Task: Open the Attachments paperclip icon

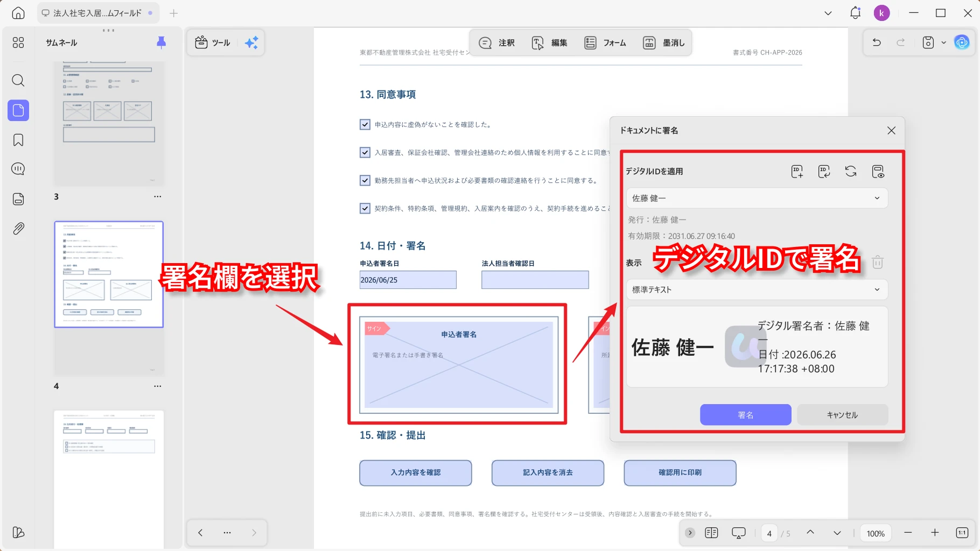Action: tap(18, 229)
